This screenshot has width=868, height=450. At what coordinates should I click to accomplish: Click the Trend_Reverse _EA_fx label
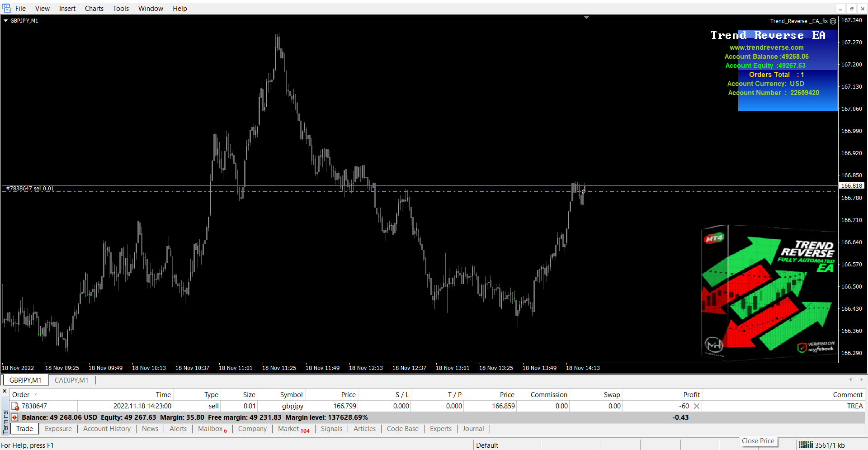(799, 21)
